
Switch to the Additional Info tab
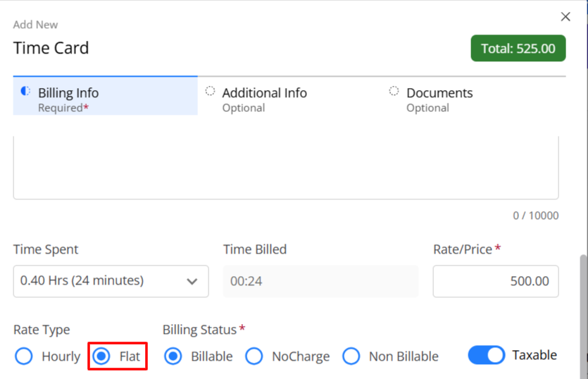click(x=289, y=99)
